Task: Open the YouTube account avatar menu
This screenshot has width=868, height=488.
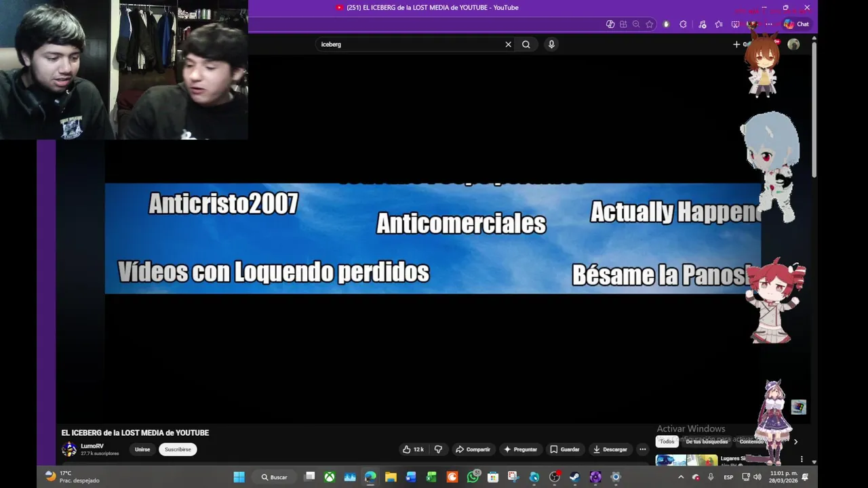Action: pos(793,44)
